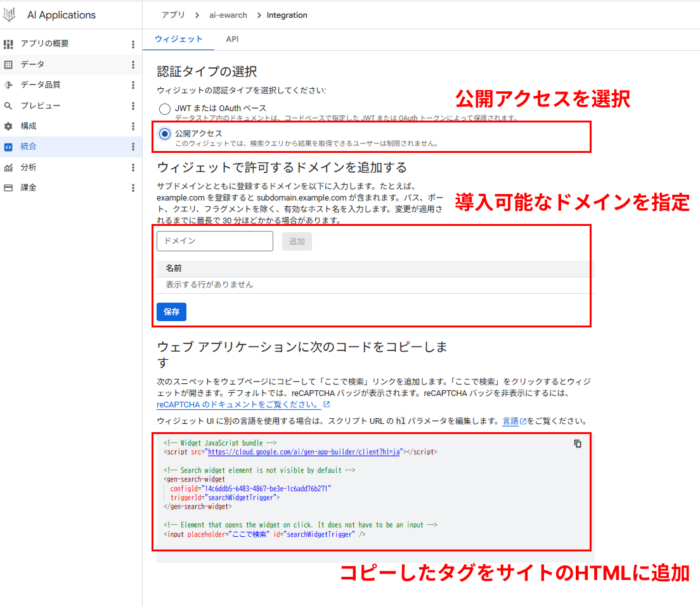Image resolution: width=700 pixels, height=606 pixels.
Task: Click the cloud.google.com script URL in the snippet
Action: (304, 452)
